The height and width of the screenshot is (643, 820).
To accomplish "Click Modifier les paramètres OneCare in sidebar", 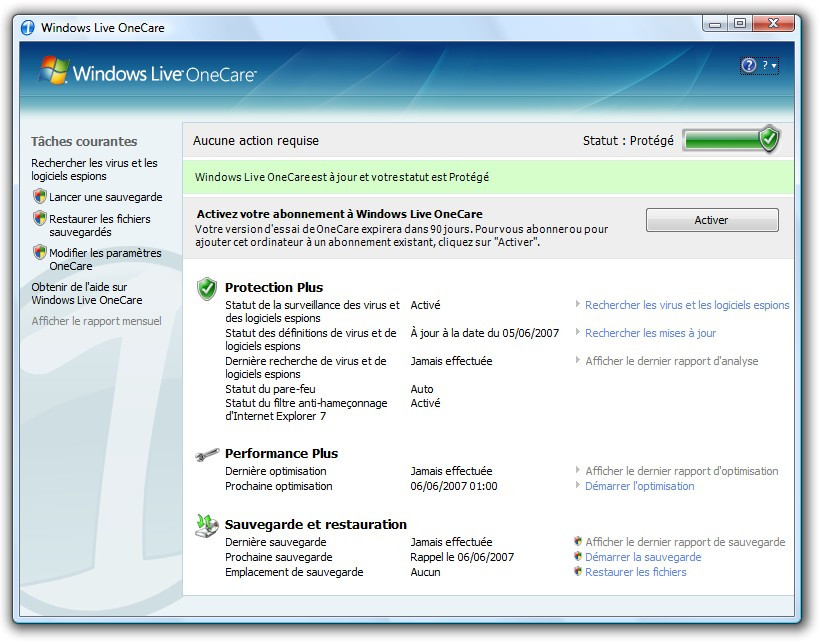I will coord(105,260).
